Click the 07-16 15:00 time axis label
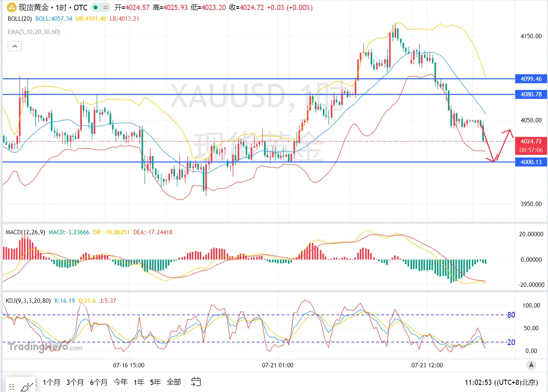The width and height of the screenshot is (548, 392). (x=129, y=365)
